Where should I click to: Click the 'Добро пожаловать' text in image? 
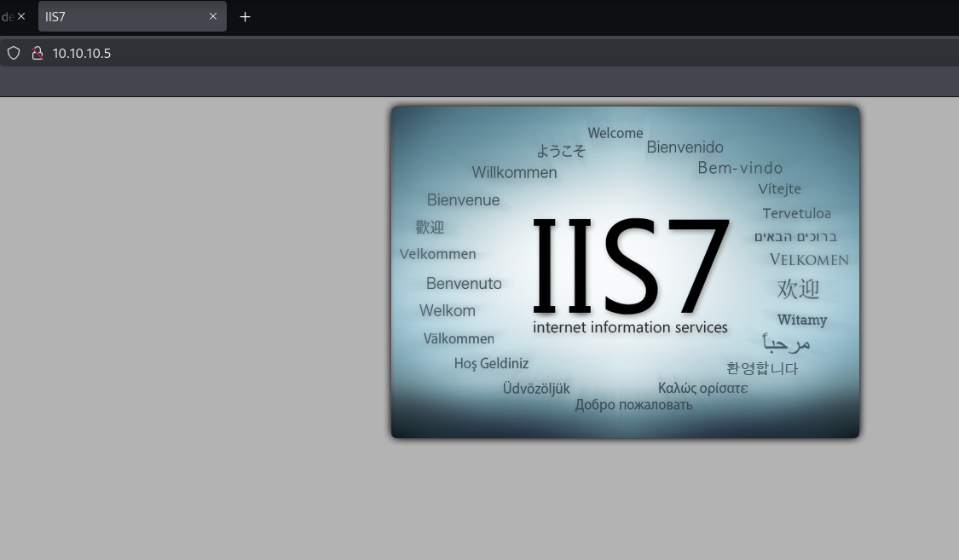point(633,405)
